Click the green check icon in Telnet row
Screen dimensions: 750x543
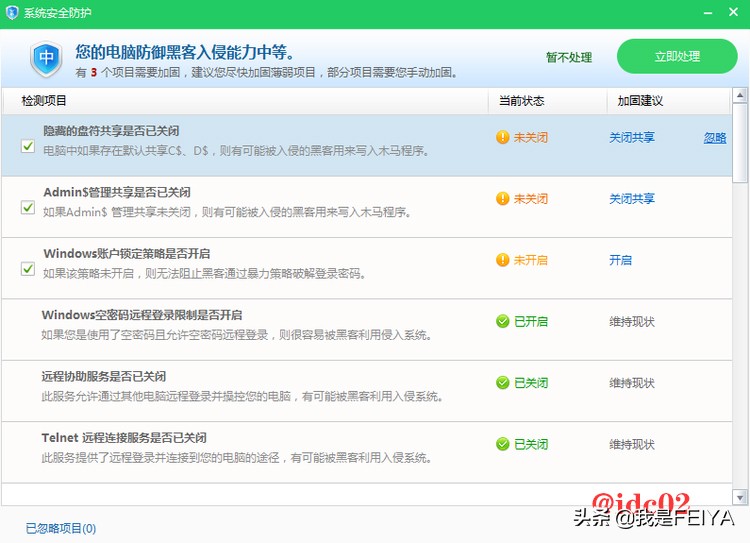[502, 444]
